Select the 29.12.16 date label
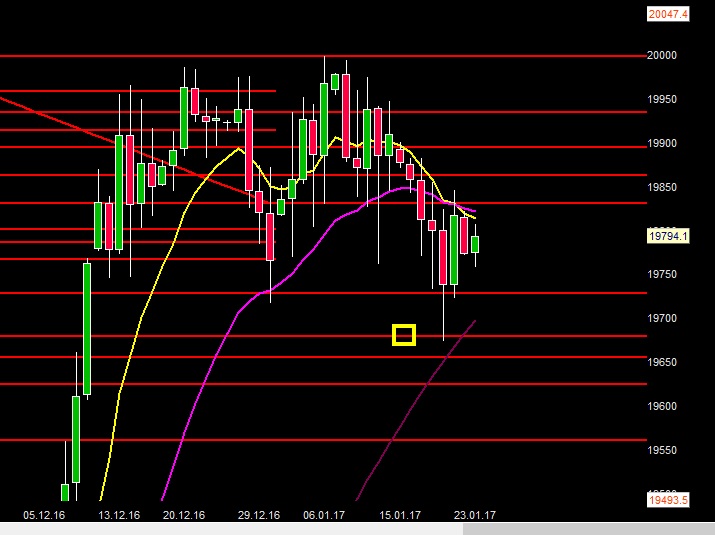The width and height of the screenshot is (715, 535). point(259,515)
